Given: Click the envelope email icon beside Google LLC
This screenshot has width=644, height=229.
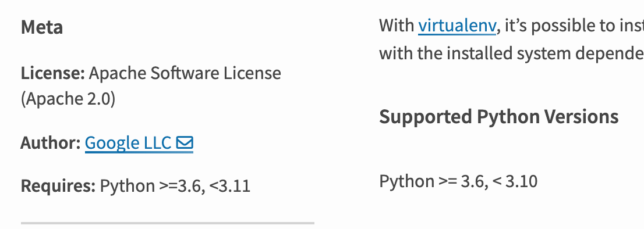Looking at the screenshot, I should coord(185,142).
